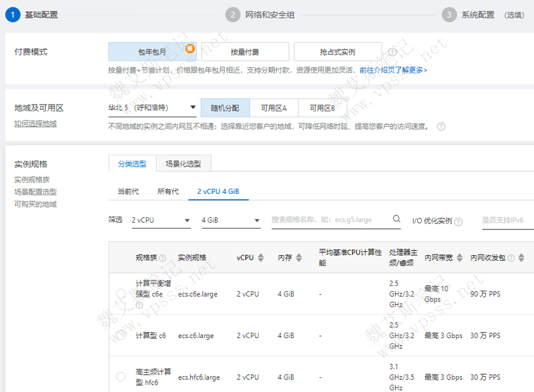Click 平均基准CPU计算性能 column header

tap(350, 257)
